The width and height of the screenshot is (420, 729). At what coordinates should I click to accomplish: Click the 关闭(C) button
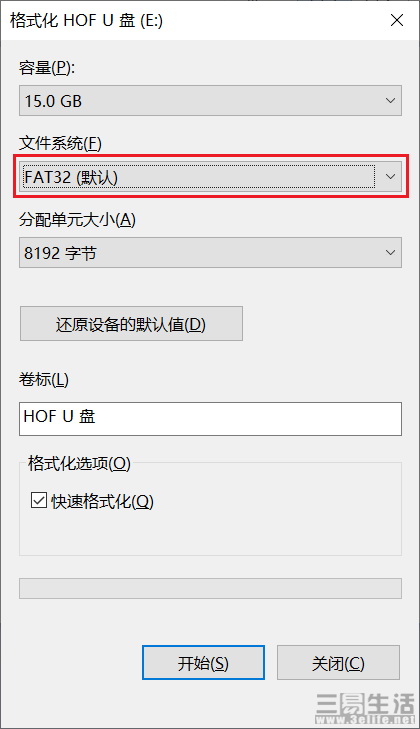[x=338, y=663]
